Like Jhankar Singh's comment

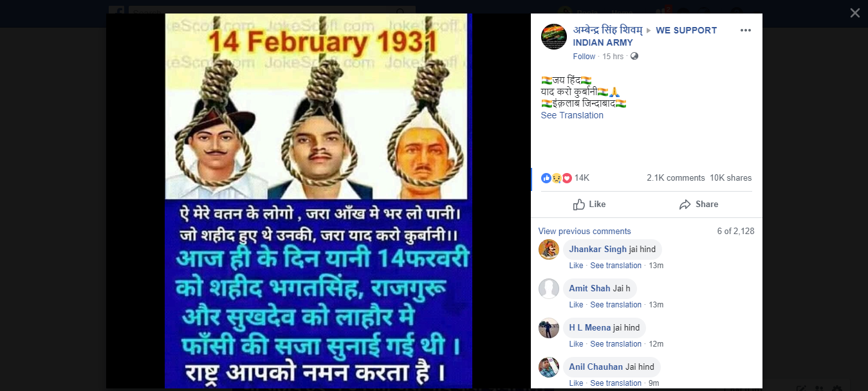tap(576, 266)
